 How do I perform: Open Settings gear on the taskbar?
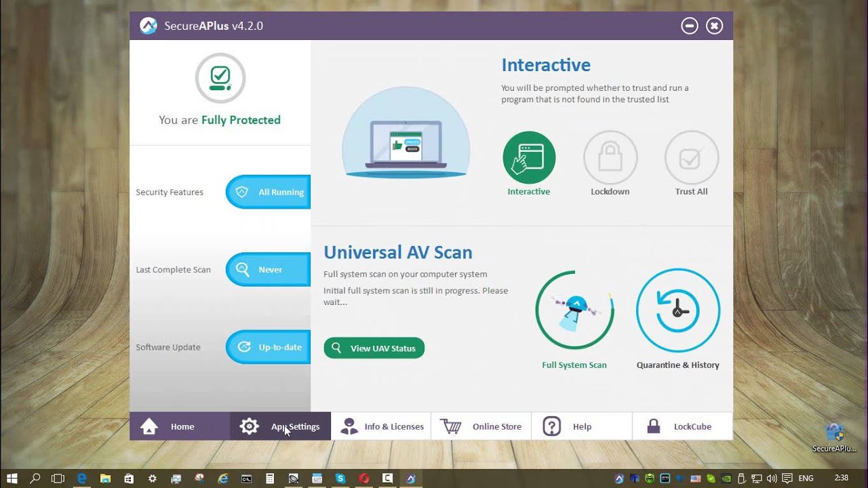click(x=153, y=478)
